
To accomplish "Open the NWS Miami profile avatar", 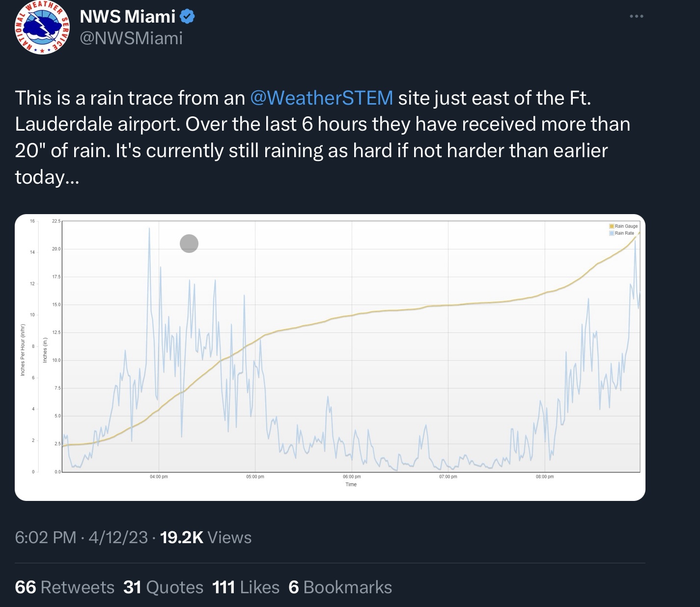I will click(43, 28).
